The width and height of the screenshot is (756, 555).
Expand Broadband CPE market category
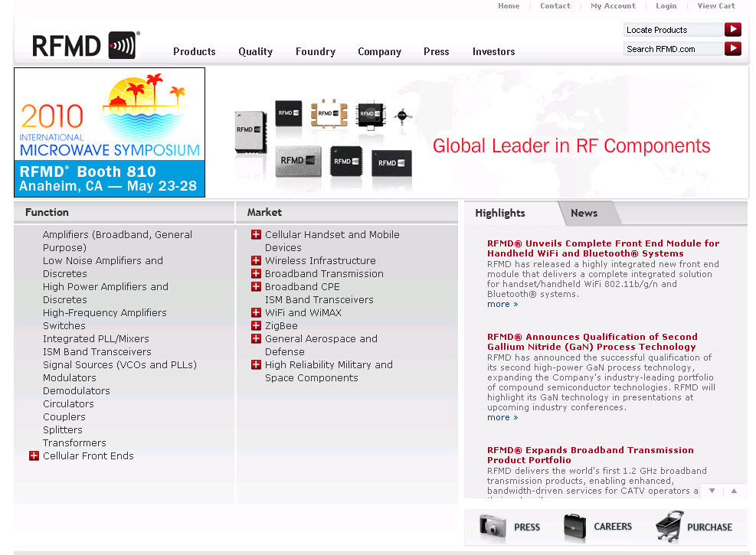tap(256, 286)
